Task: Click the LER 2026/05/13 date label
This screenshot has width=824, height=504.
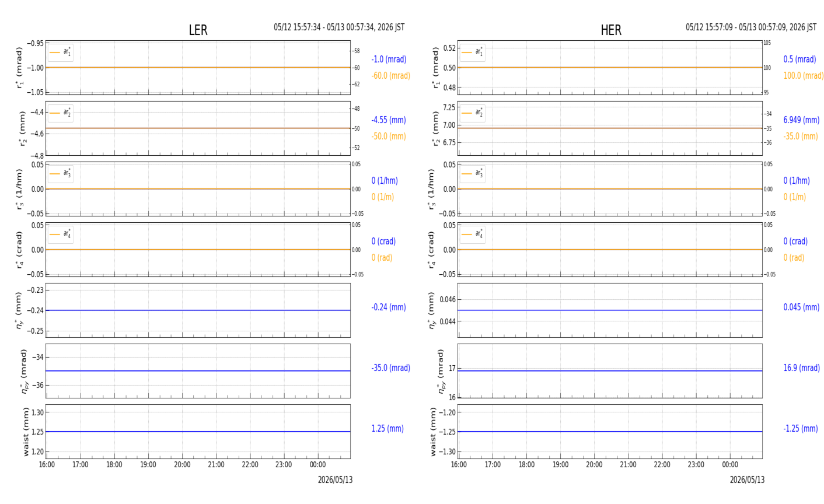Action: point(335,480)
